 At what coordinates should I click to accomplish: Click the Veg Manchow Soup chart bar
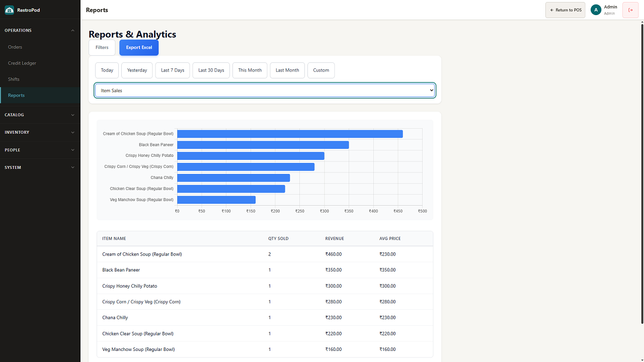pyautogui.click(x=216, y=200)
